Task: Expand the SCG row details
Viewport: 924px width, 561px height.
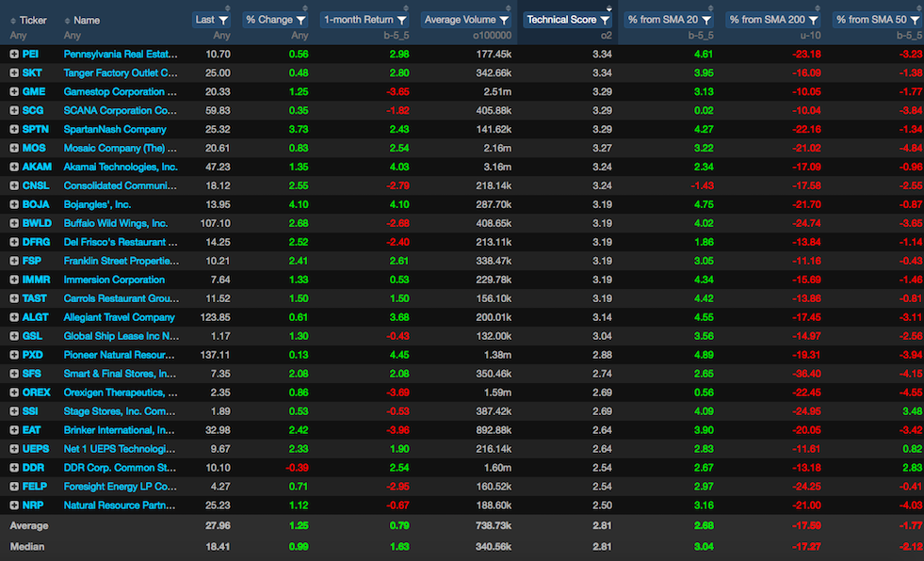Action: click(14, 111)
